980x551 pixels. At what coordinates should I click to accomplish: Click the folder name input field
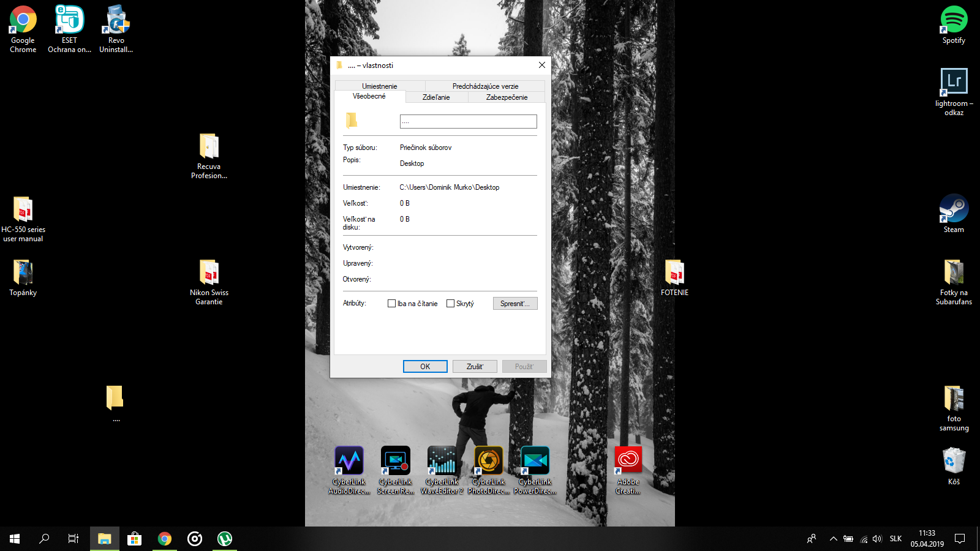coord(468,122)
